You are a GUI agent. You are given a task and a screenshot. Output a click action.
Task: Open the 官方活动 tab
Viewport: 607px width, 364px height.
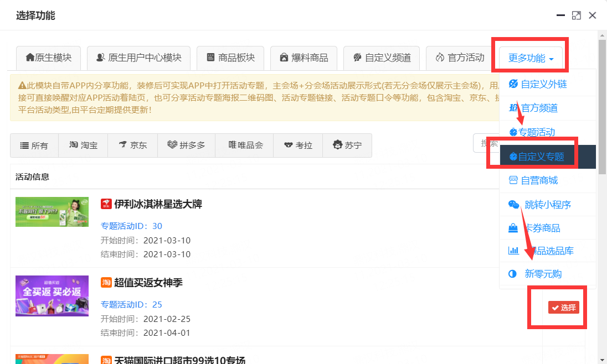click(x=460, y=58)
